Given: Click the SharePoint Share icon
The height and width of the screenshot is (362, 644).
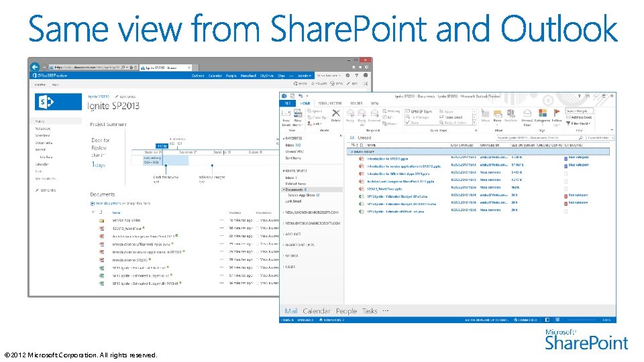Looking at the screenshot, I should pyautogui.click(x=296, y=84).
